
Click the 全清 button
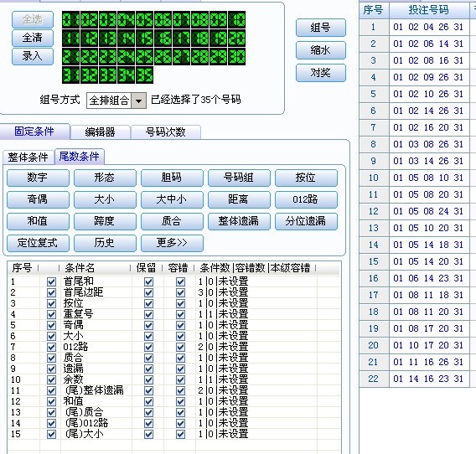[x=33, y=38]
